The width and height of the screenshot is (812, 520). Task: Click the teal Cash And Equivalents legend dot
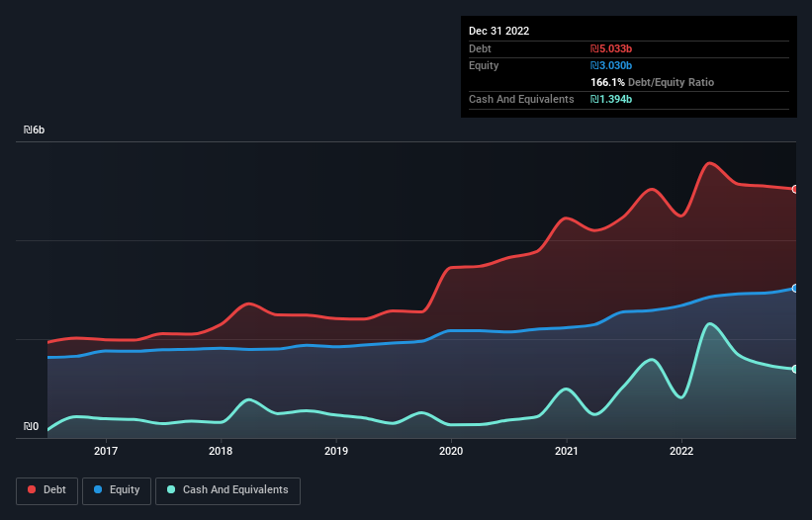click(x=171, y=489)
